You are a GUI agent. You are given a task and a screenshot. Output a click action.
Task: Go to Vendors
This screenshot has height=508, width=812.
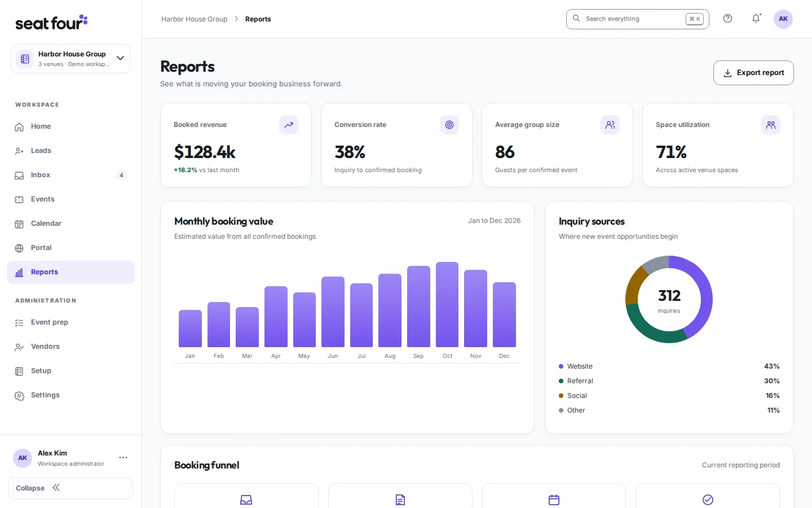click(70, 347)
